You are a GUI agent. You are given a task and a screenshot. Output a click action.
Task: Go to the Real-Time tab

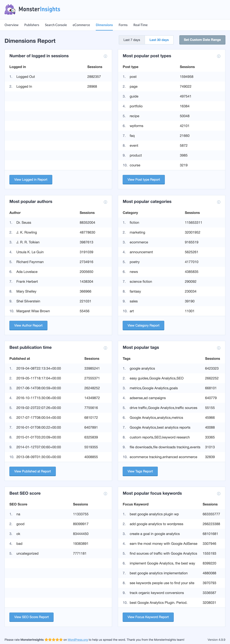[x=140, y=25]
